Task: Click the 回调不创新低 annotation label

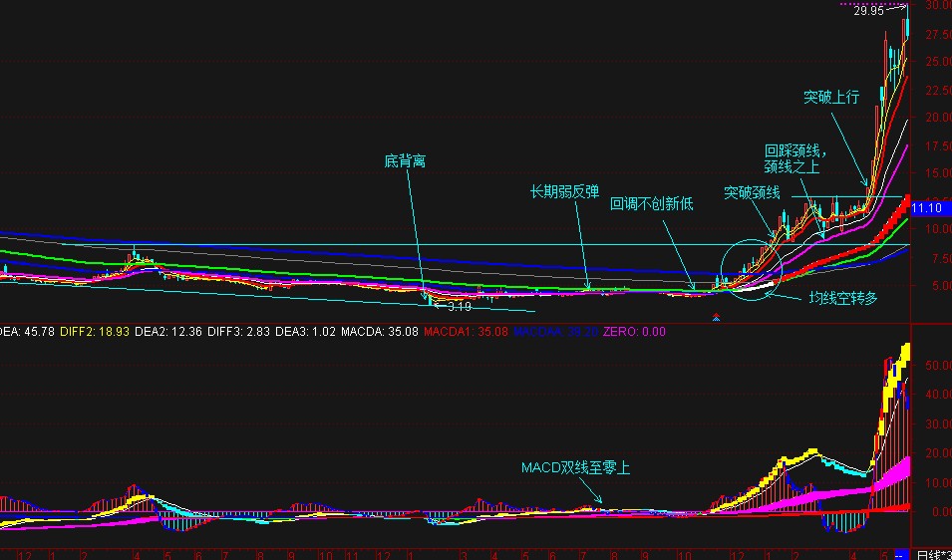Action: pos(651,203)
